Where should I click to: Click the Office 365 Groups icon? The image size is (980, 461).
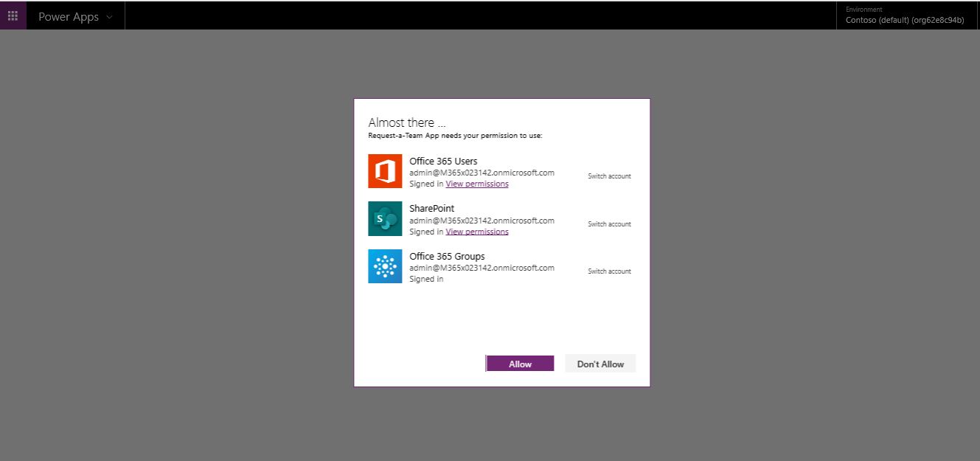click(385, 266)
